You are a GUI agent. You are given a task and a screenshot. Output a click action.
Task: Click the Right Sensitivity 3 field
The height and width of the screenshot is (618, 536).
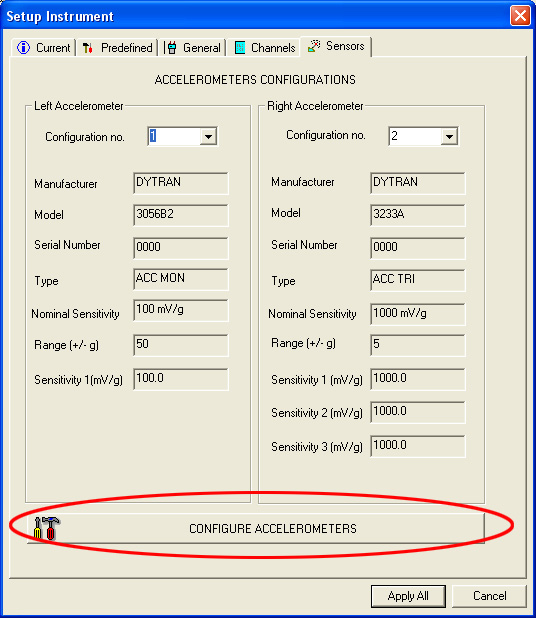[418, 446]
